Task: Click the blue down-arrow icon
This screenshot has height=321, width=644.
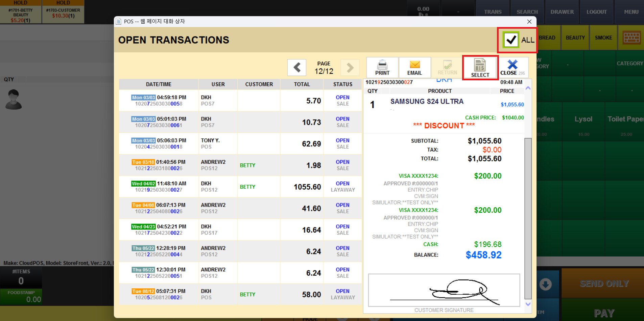Action: pos(545,284)
